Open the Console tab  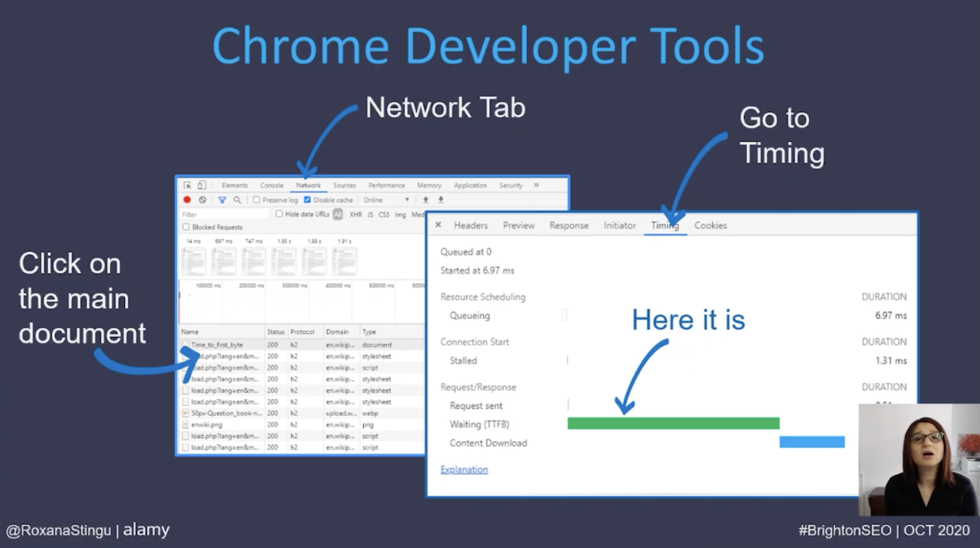pos(272,185)
